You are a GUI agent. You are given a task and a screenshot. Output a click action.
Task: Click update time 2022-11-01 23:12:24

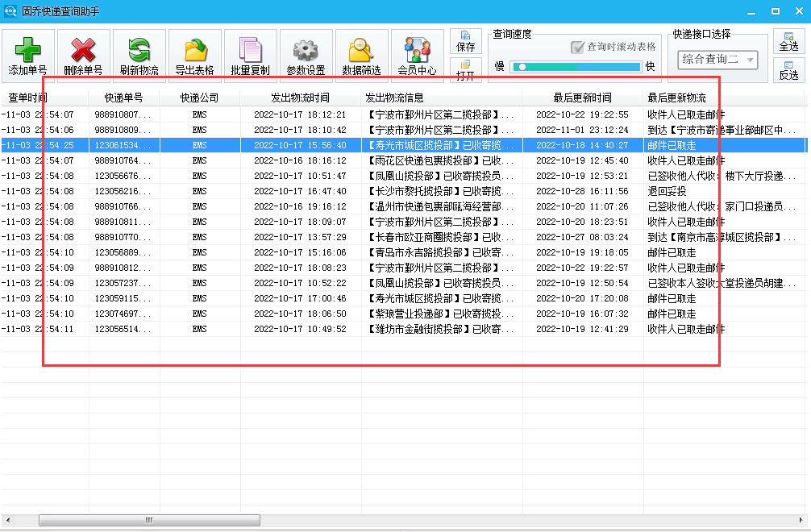[x=582, y=130]
